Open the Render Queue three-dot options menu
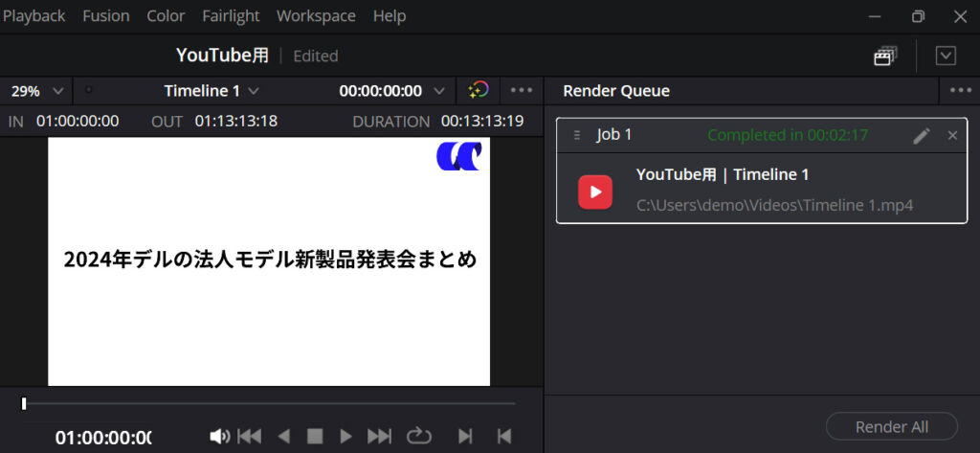 click(x=960, y=91)
